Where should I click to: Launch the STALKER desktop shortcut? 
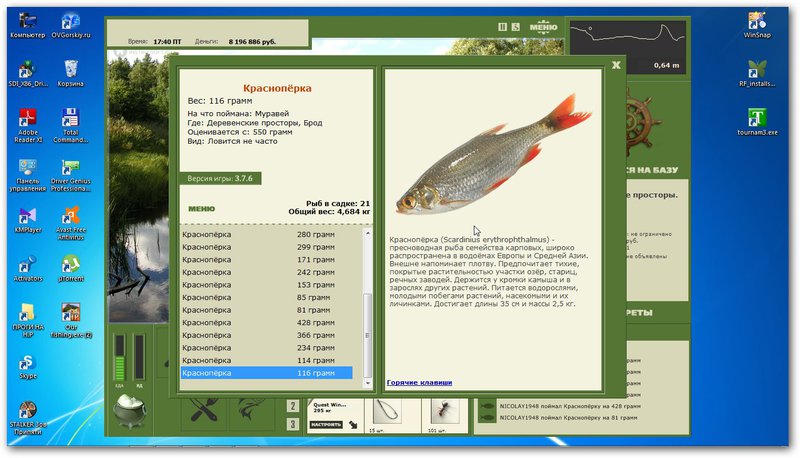click(28, 418)
